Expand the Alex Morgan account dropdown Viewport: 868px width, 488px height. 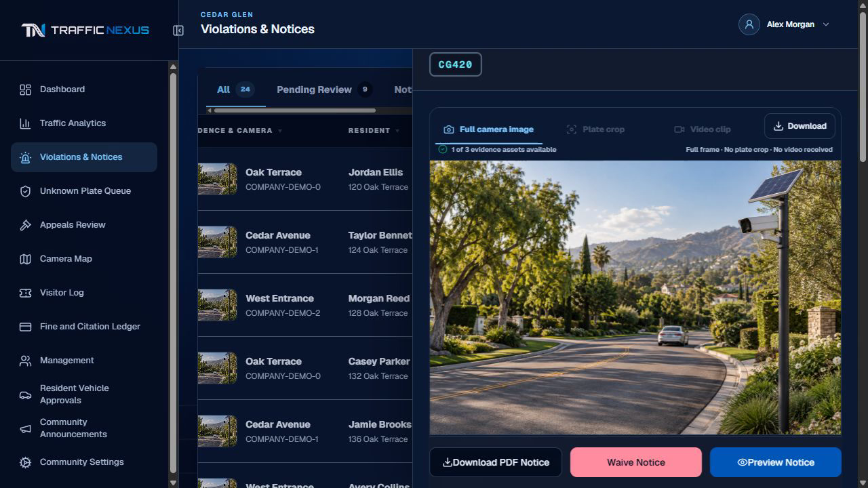[826, 24]
